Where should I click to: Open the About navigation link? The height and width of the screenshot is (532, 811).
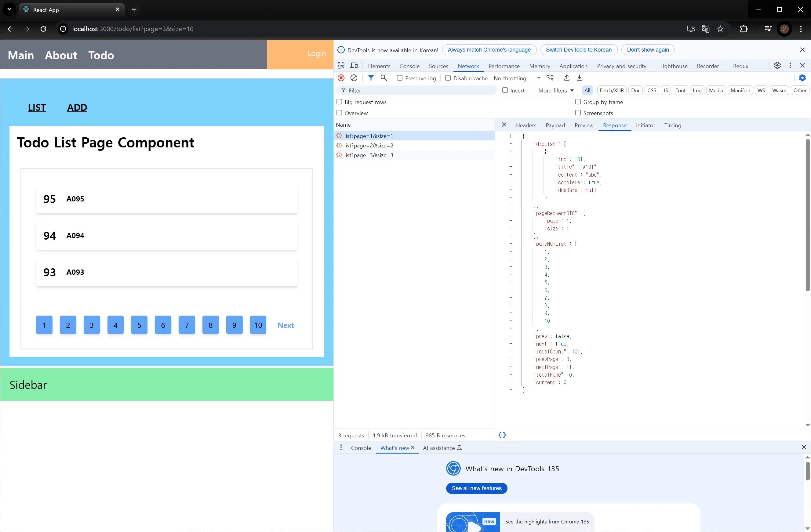(61, 55)
